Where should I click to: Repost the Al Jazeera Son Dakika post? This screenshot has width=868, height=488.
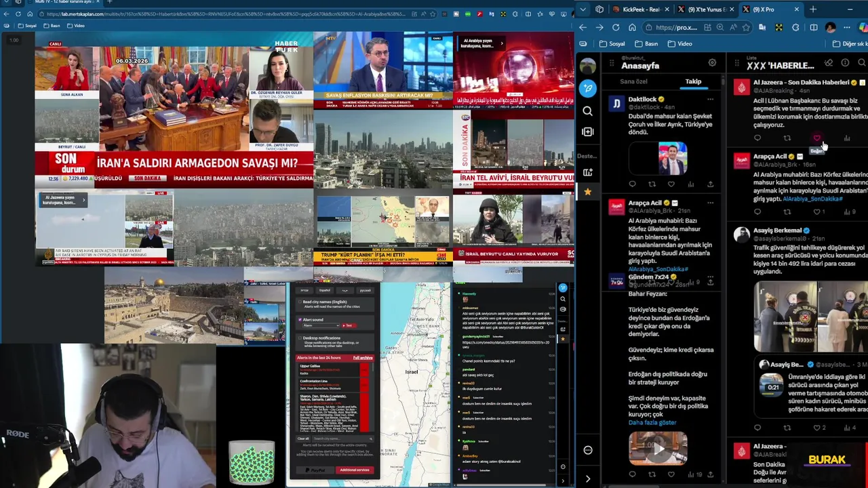(x=787, y=138)
